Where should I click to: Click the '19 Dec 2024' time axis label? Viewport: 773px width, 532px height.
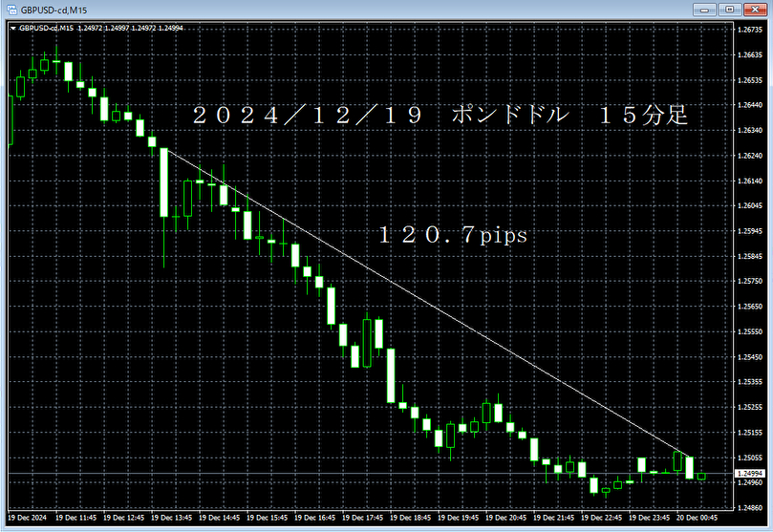point(27,518)
